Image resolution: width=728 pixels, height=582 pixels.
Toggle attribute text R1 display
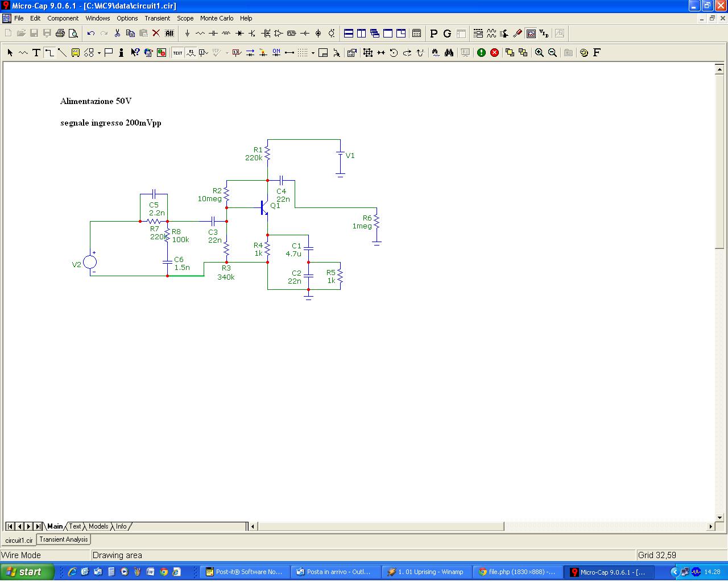[x=191, y=53]
